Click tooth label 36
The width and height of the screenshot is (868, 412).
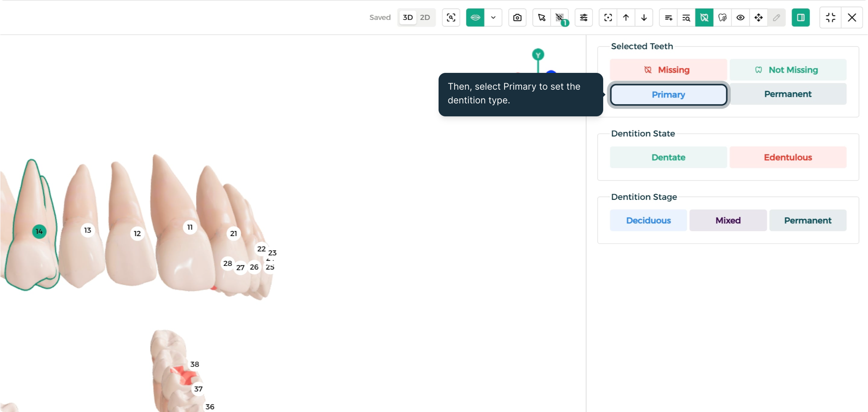pyautogui.click(x=210, y=407)
